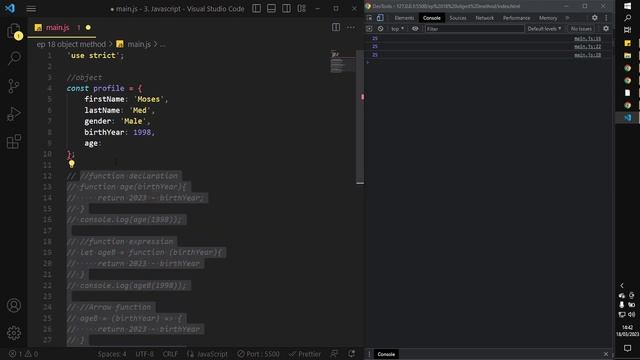The height and width of the screenshot is (360, 640).
Task: Create live expression with eye icon
Action: point(415,29)
